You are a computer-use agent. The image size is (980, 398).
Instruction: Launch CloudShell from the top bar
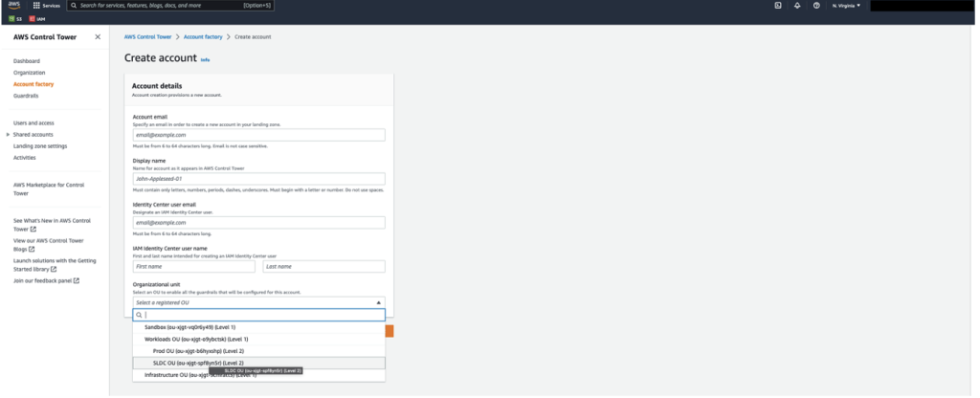pyautogui.click(x=777, y=6)
